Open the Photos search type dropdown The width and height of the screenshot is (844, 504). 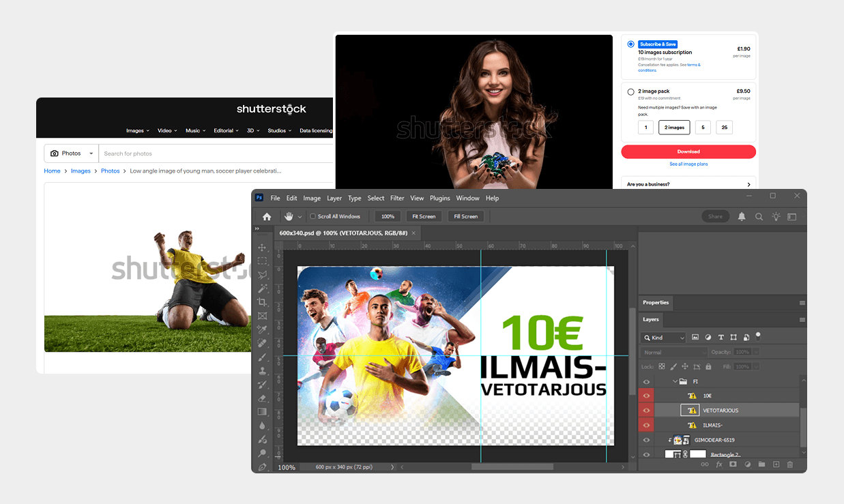click(72, 153)
